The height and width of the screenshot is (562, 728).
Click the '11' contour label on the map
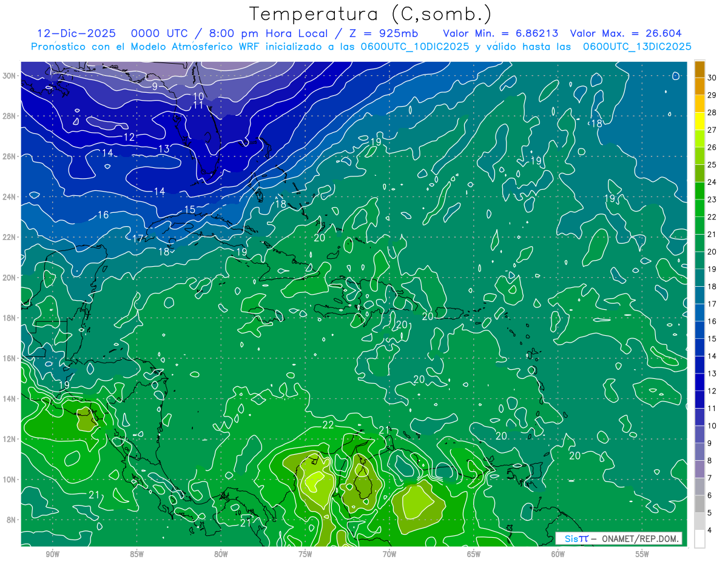pos(198,105)
